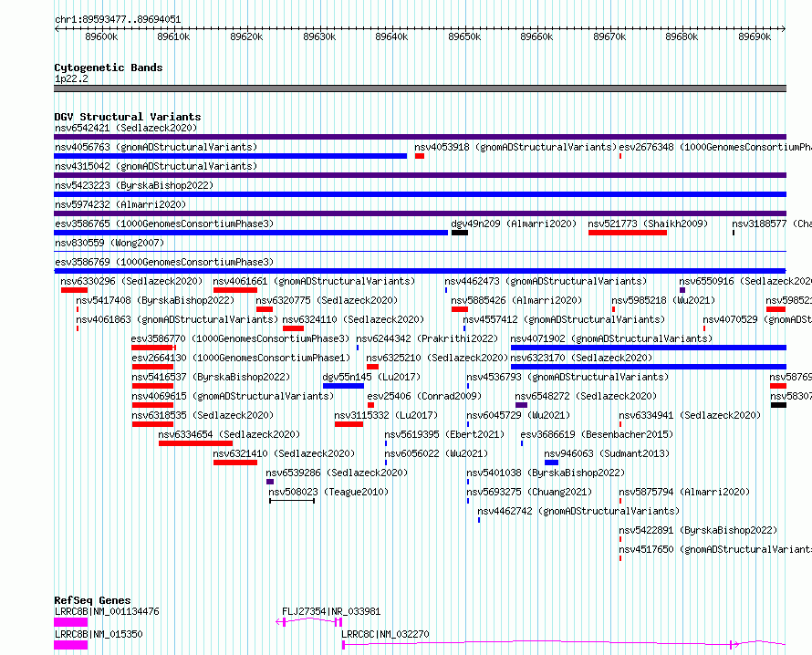Click the nsv4069615 gnomAD variant label
Viewport: 812px width, 655px height.
tap(233, 396)
